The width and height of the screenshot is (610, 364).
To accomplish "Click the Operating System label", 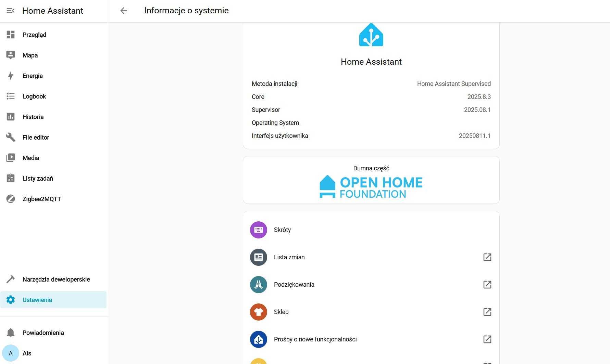I will click(x=275, y=123).
